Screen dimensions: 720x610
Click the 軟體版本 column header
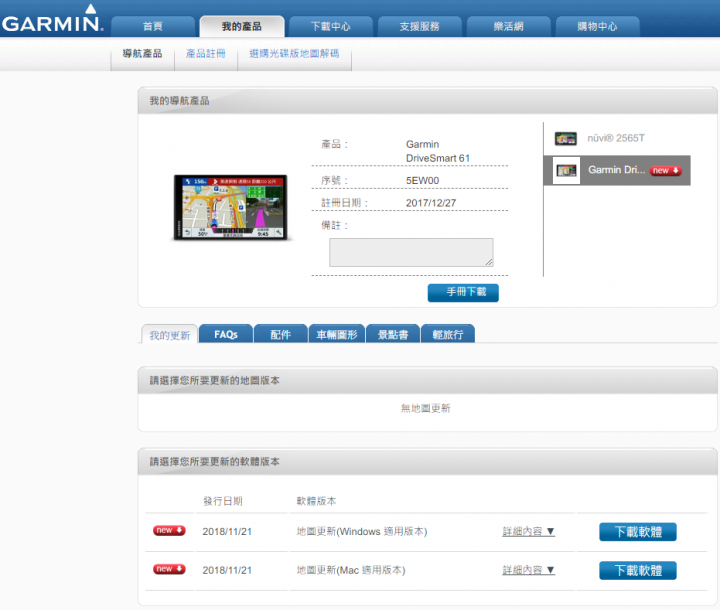pos(316,501)
